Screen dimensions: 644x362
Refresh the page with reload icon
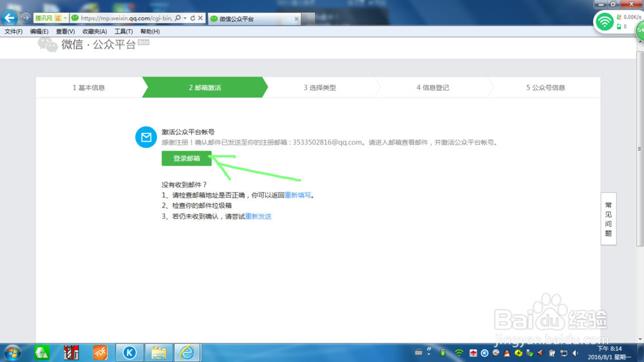pyautogui.click(x=192, y=18)
